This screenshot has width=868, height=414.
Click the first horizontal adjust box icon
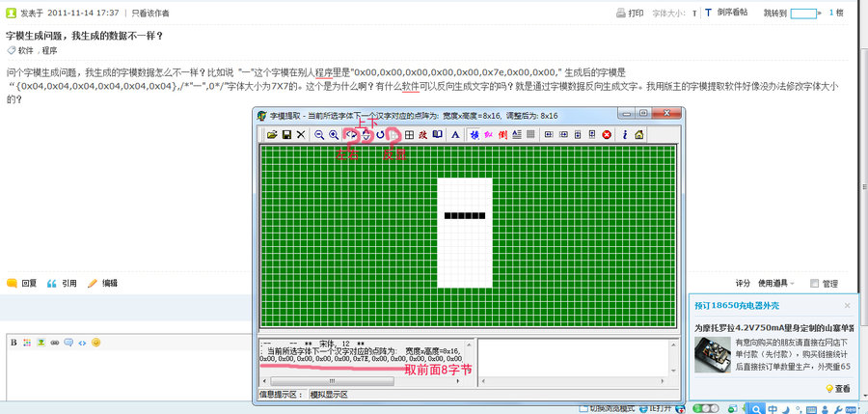(549, 135)
